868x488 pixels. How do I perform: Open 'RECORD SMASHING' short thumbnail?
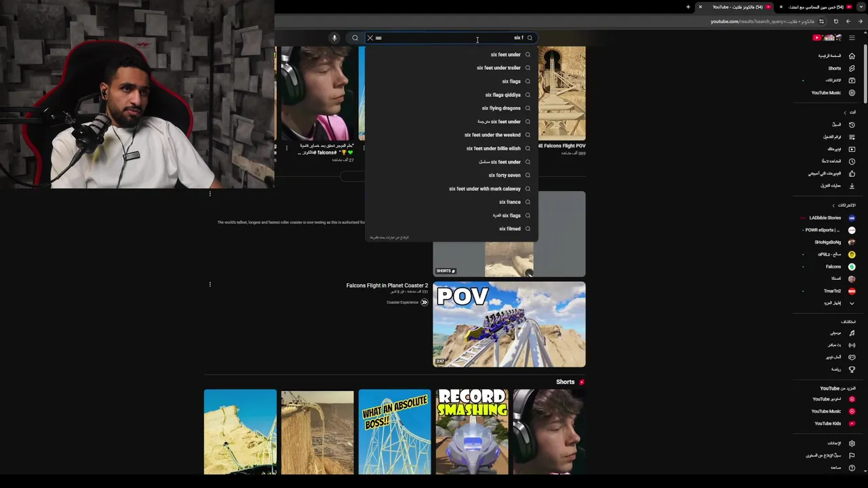coord(472,432)
